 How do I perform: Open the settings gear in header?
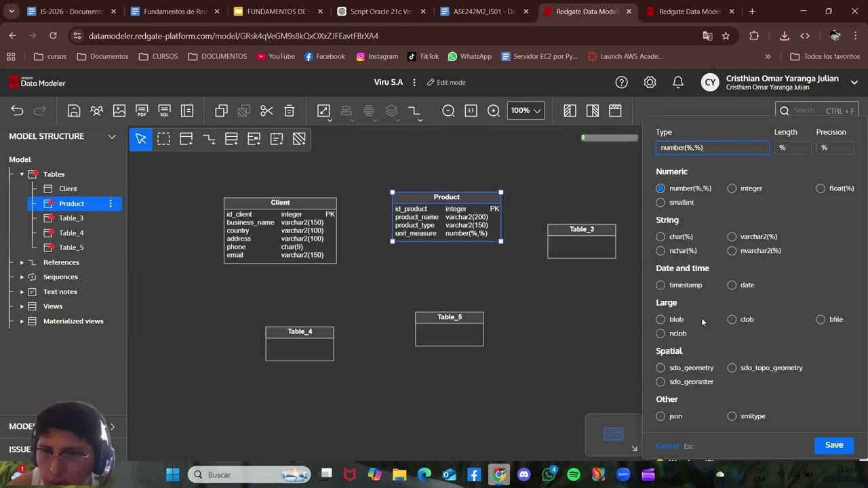point(650,82)
